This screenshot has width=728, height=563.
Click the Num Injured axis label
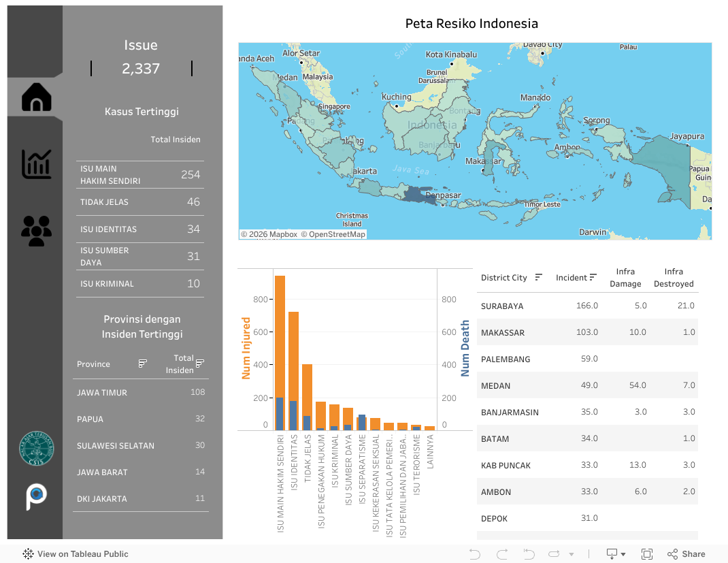(x=246, y=348)
